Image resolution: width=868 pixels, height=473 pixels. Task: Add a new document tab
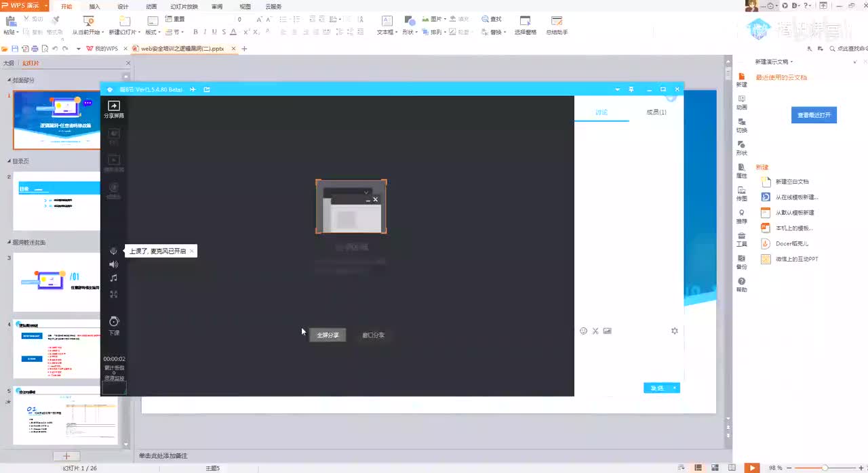pyautogui.click(x=245, y=49)
